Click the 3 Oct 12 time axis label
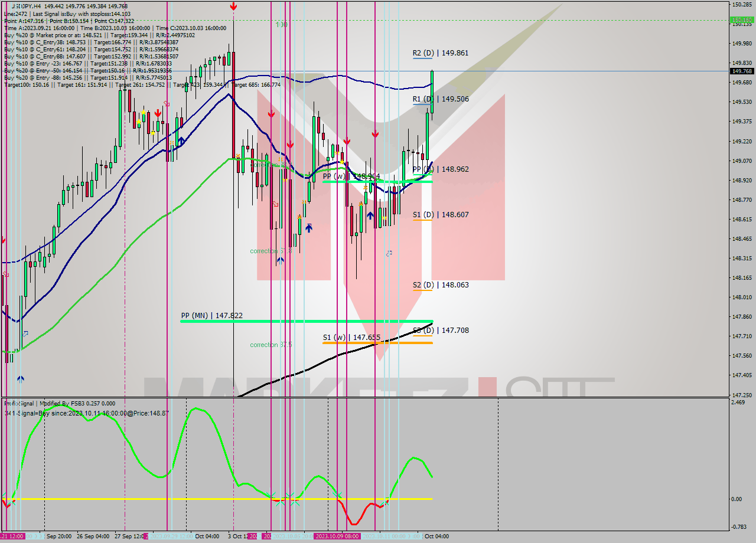Screen dimensions: 756x543 click(237, 537)
